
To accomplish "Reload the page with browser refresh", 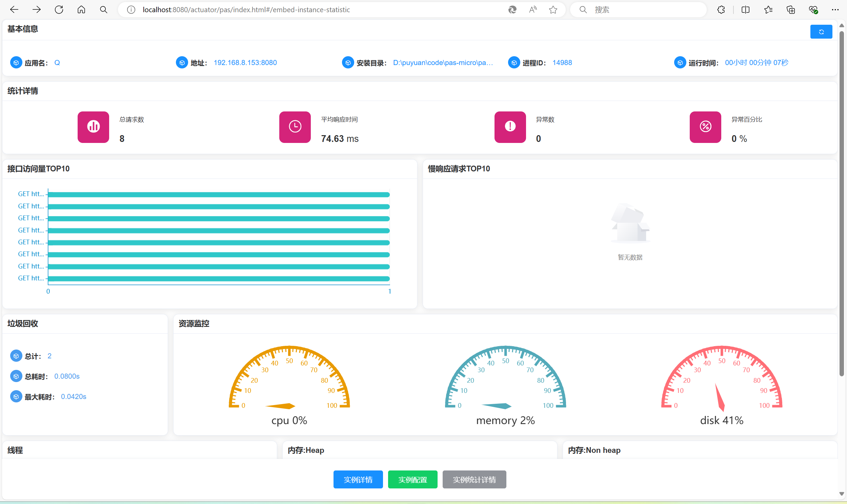I will [59, 9].
